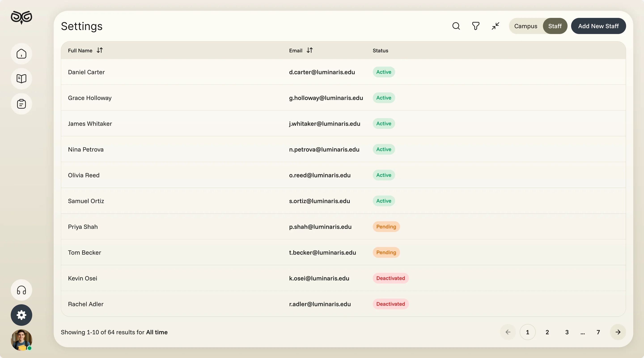Select the Daniel Carter name
The image size is (644, 358).
[x=86, y=72]
